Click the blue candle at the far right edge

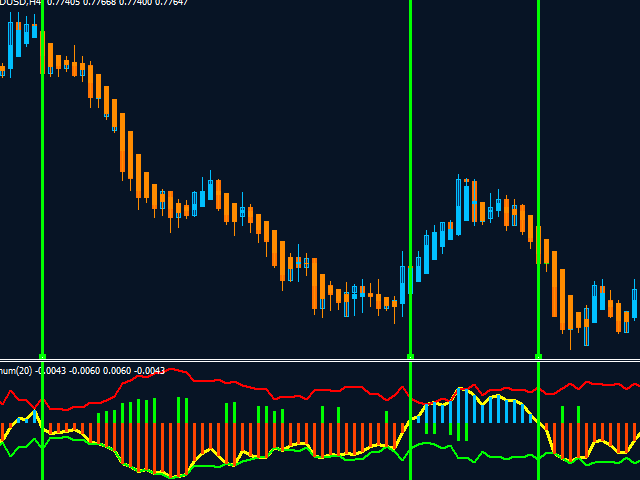pos(635,303)
